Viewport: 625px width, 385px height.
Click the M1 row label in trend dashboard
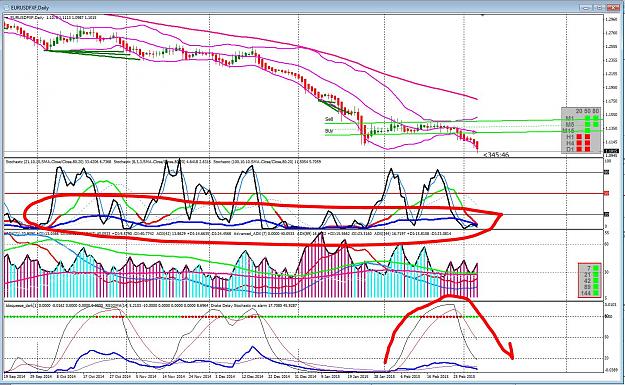click(570, 118)
